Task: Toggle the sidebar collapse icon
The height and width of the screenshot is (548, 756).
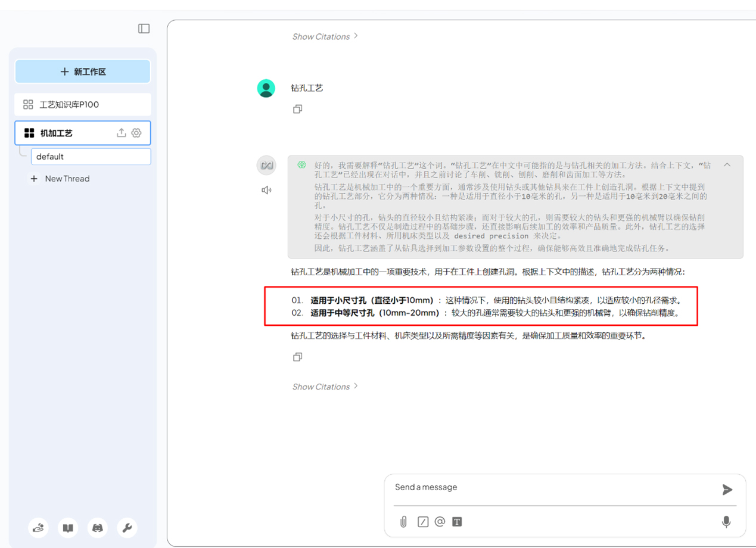Action: 144,29
